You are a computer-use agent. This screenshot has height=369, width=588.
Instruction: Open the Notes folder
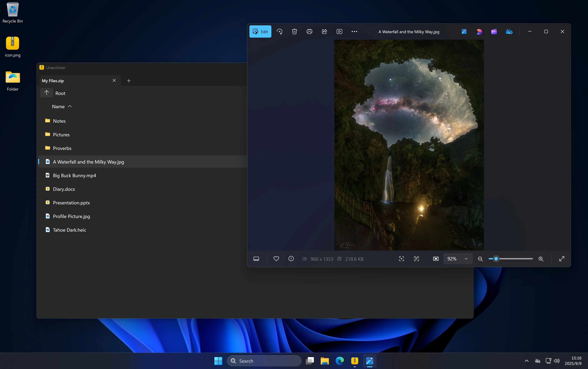pyautogui.click(x=143, y=121)
